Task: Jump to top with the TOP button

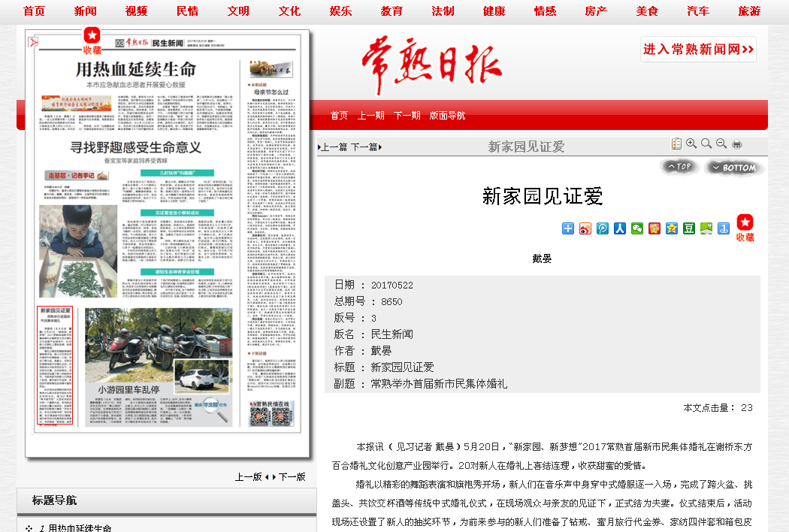Action: click(679, 167)
